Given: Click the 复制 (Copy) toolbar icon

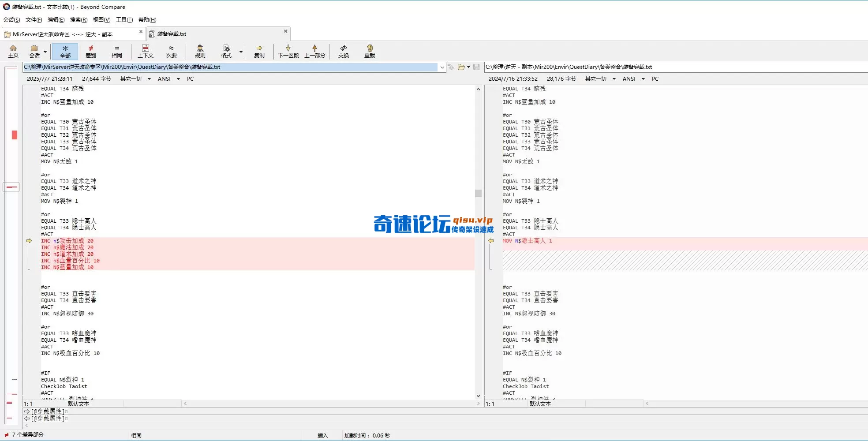Looking at the screenshot, I should tap(259, 51).
